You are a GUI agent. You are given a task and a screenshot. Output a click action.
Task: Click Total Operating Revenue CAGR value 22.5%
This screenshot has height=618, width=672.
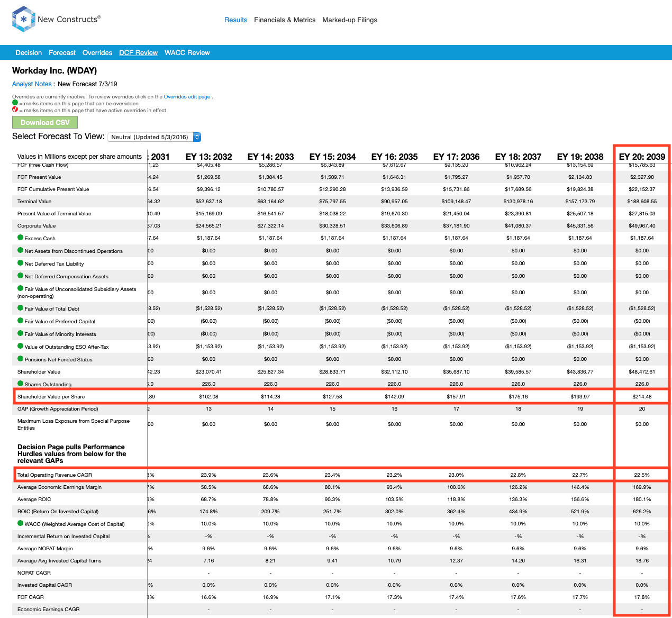tap(642, 475)
